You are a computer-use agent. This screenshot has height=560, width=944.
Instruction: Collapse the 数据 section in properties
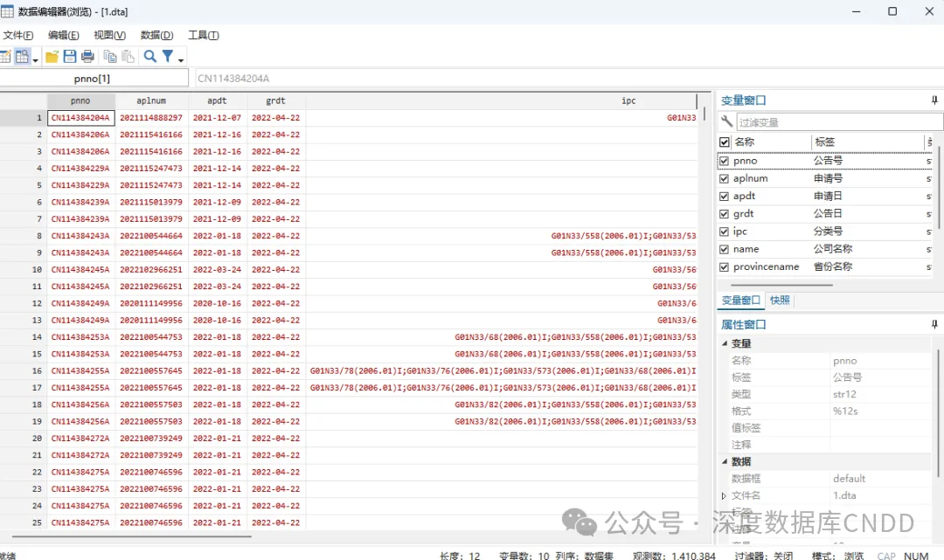(725, 461)
